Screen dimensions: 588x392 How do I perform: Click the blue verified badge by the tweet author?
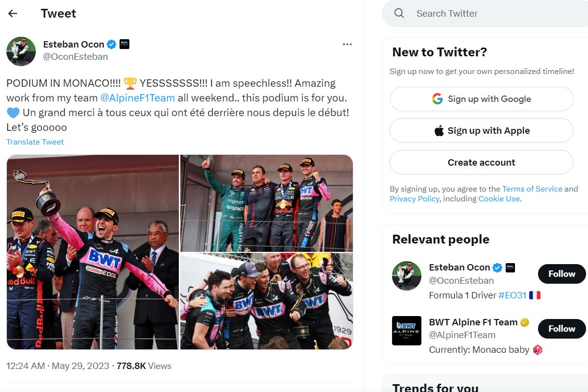(x=112, y=45)
